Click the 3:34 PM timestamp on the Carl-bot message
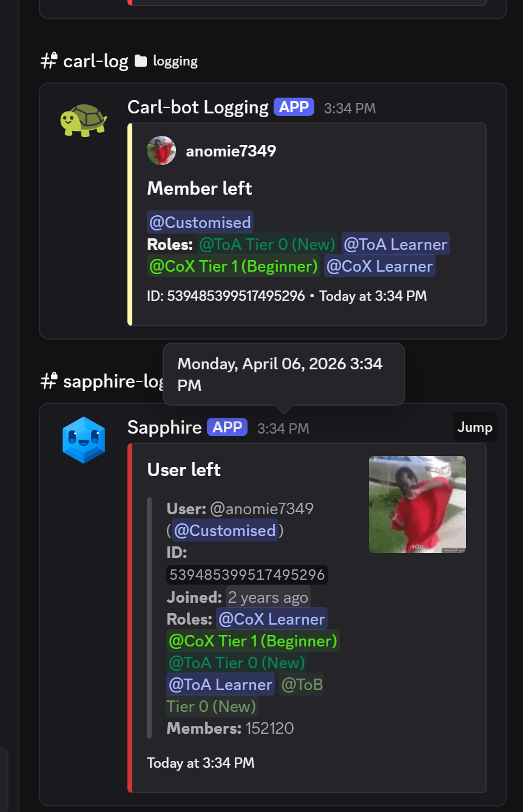 pyautogui.click(x=349, y=109)
